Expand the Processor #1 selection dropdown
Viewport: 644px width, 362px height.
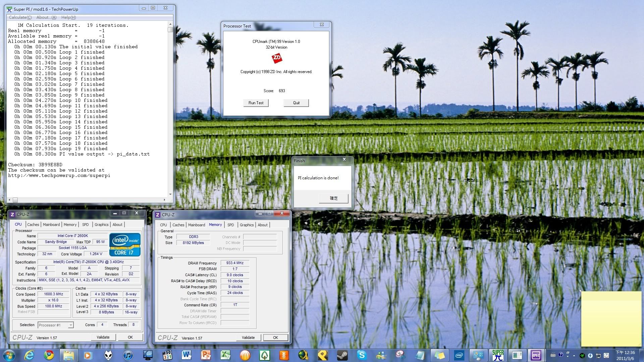pyautogui.click(x=70, y=325)
